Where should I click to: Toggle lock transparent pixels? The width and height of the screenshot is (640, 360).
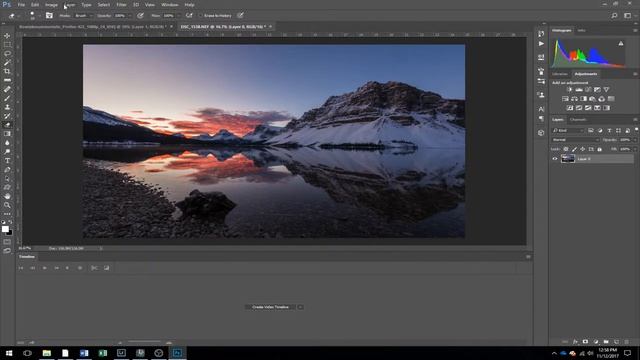[x=566, y=149]
